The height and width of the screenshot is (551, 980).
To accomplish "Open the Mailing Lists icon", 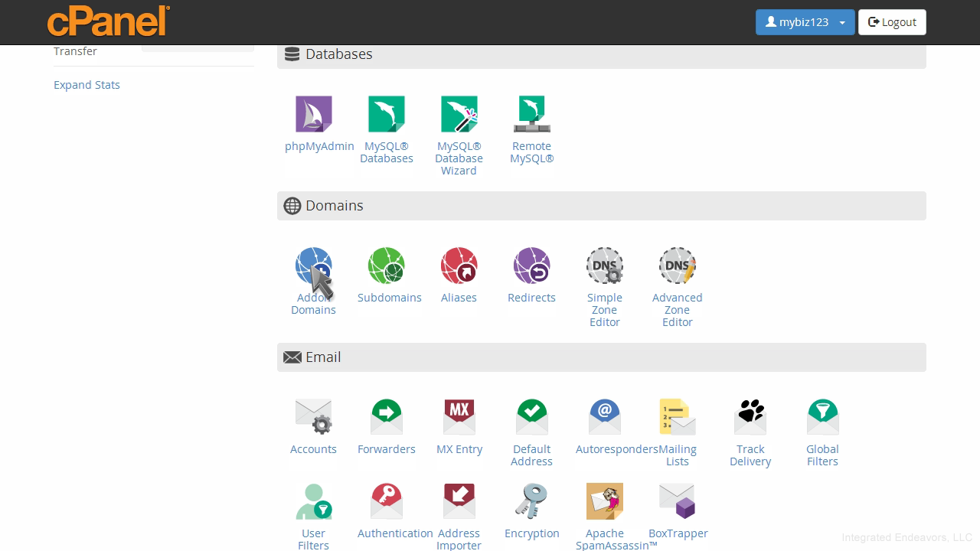I will tap(677, 418).
